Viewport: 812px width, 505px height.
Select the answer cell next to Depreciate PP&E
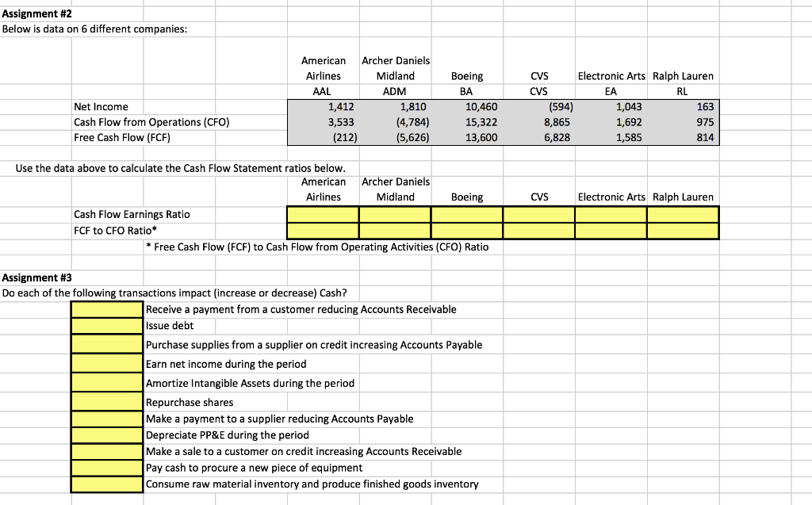106,434
